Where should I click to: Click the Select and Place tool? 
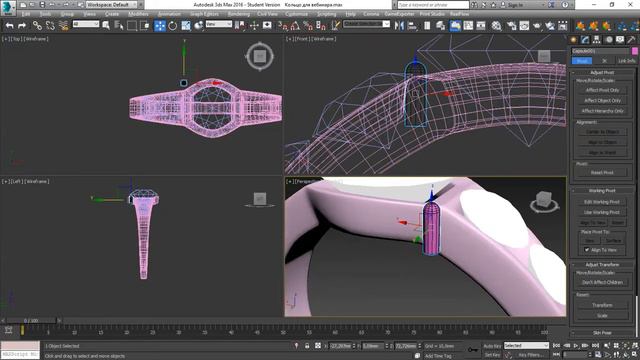199,26
